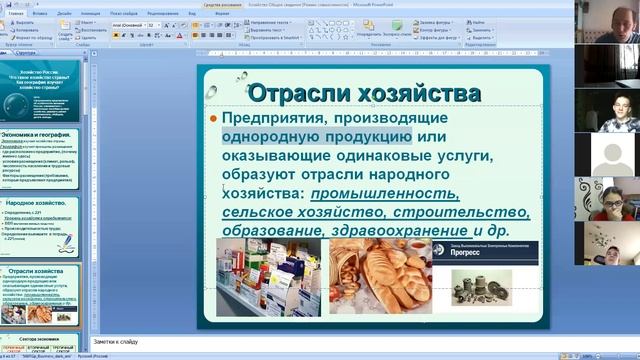Open Преобразовать в SmartArt dropdown
640x360 pixels.
click(x=273, y=38)
